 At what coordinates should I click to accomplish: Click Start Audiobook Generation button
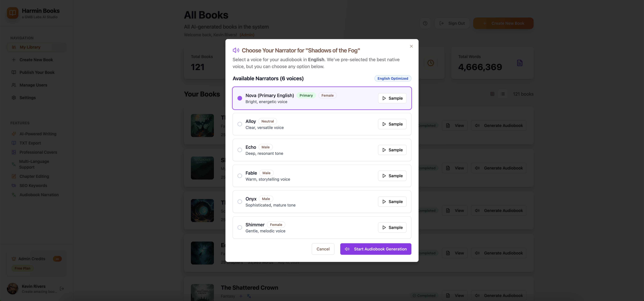click(x=375, y=249)
